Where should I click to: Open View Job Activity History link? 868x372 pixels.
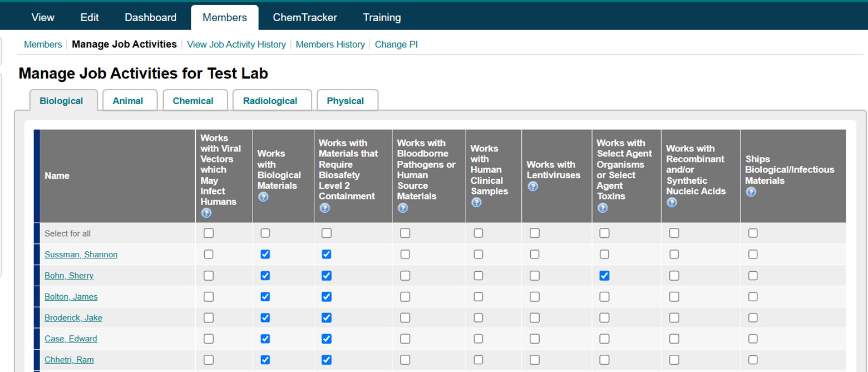point(236,45)
